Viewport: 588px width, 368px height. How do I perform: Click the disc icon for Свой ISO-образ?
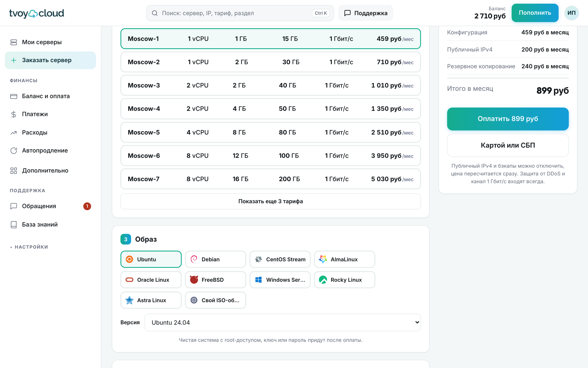[194, 300]
